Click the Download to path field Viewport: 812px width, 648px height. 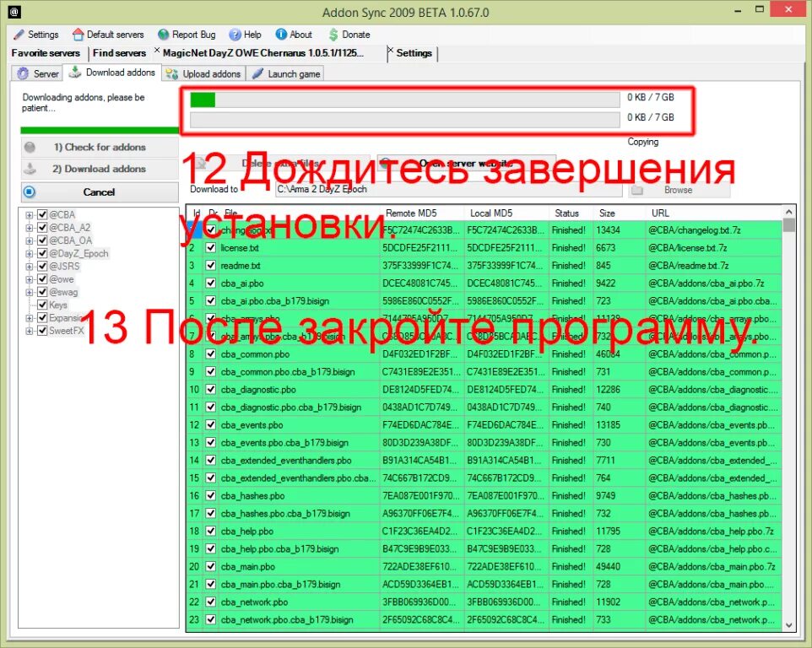pos(448,190)
